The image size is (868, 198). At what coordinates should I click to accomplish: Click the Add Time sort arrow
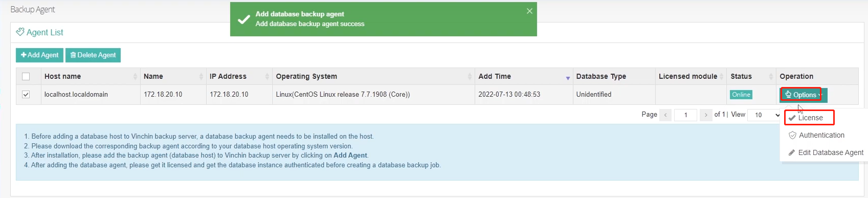tap(568, 78)
